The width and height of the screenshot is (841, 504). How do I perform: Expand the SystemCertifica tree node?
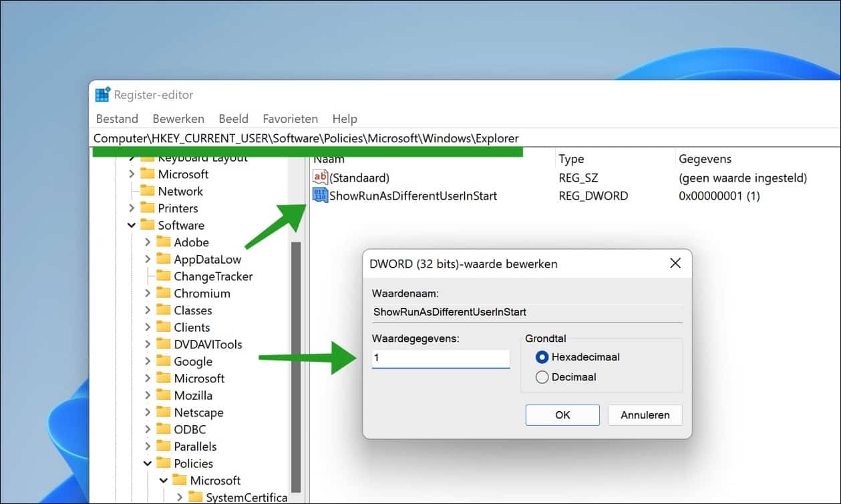[180, 498]
